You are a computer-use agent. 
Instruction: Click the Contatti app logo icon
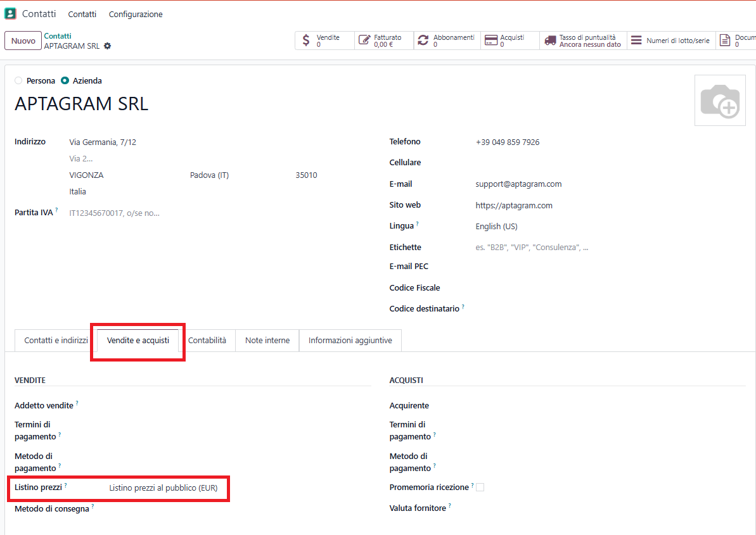pyautogui.click(x=10, y=13)
